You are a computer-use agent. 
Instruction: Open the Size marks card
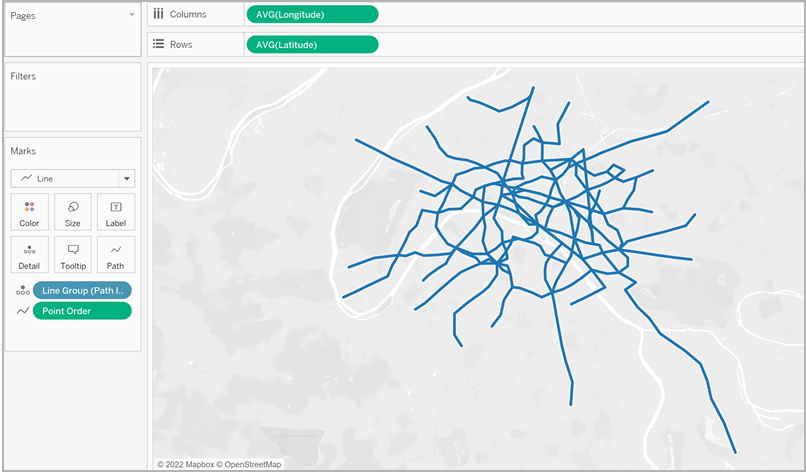point(72,212)
